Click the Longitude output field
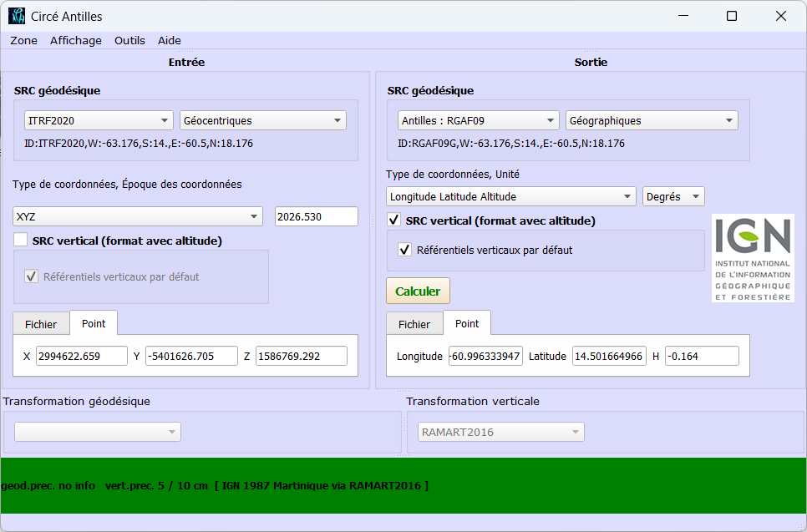Viewport: 807px width, 532px height. pyautogui.click(x=485, y=356)
